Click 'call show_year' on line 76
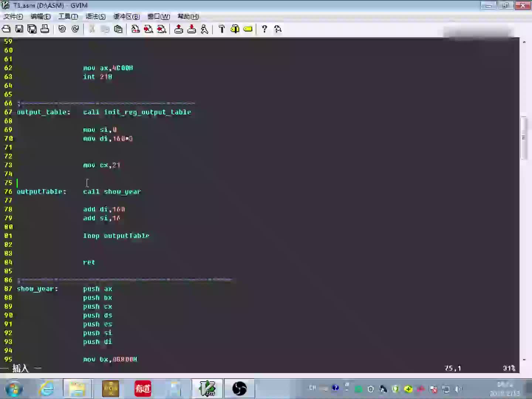This screenshot has height=399, width=532. coord(112,191)
